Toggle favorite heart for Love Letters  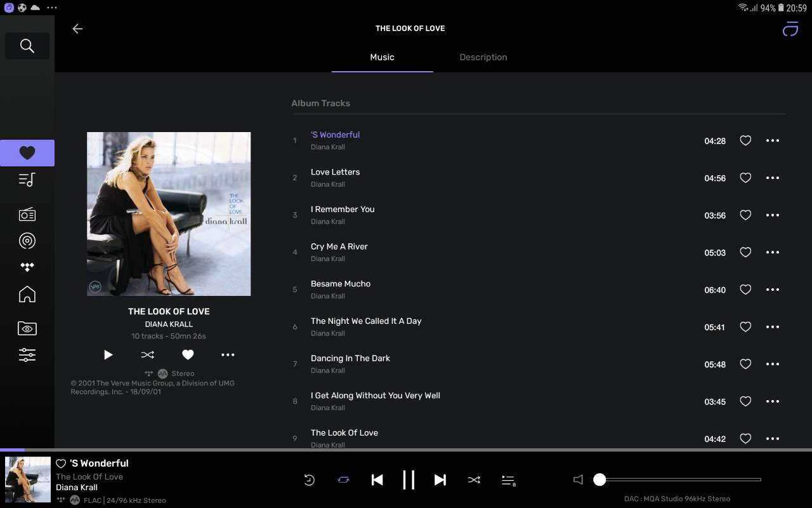pyautogui.click(x=745, y=178)
